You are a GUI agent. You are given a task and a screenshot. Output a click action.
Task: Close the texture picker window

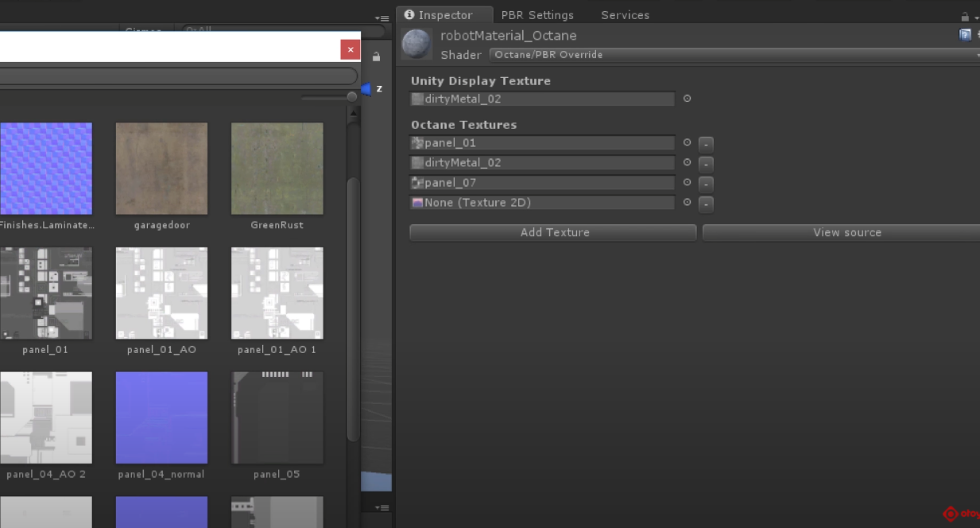pos(351,50)
